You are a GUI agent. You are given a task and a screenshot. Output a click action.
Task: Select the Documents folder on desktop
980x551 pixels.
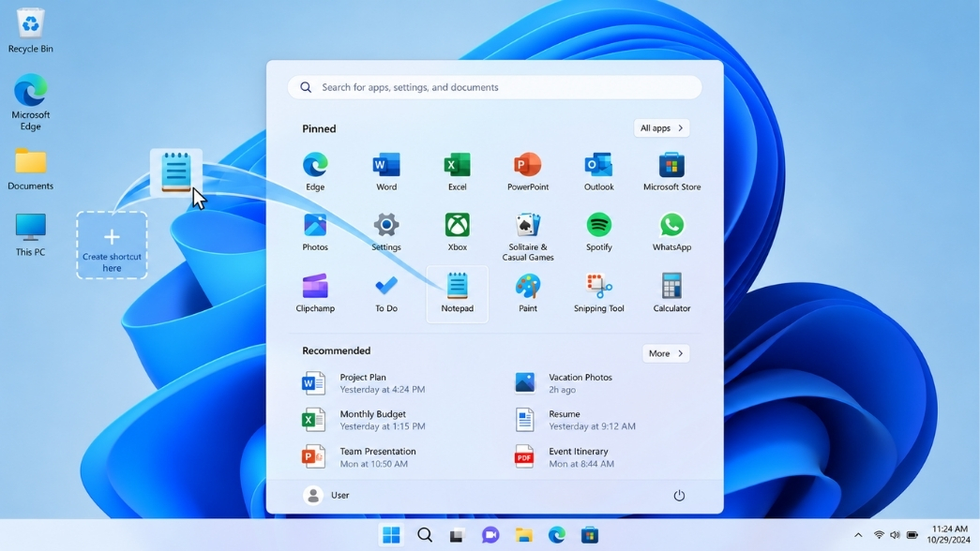pyautogui.click(x=30, y=170)
